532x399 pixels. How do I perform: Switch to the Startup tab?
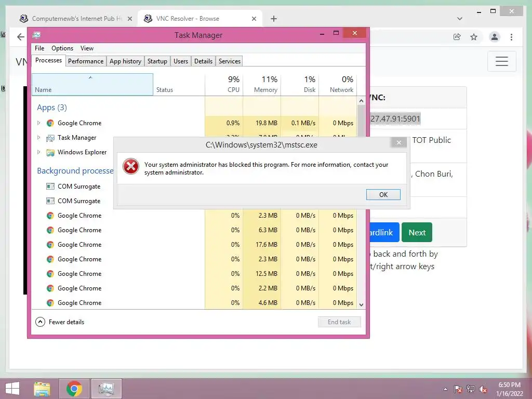157,61
